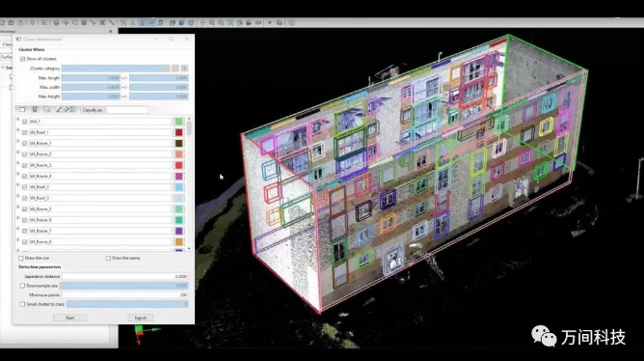Click the upload arrow toolbar icon
Viewport: 644px width, 361px height.
pyautogui.click(x=20, y=22)
